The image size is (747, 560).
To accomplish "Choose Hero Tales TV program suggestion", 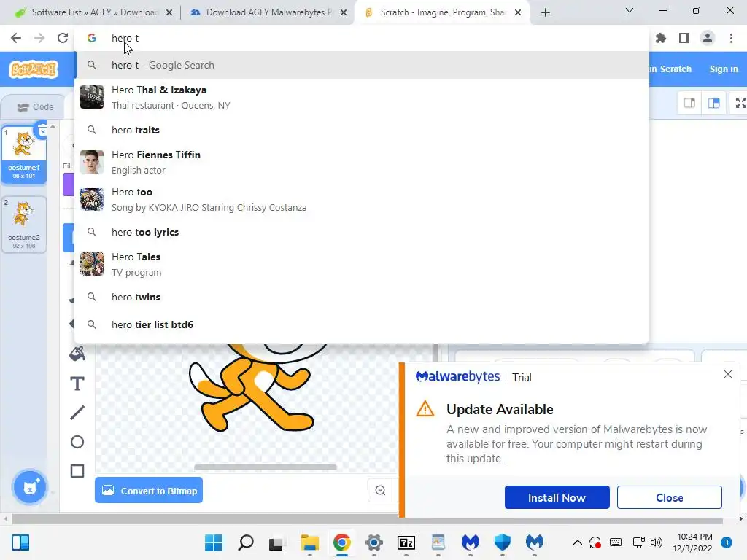I will [362, 264].
